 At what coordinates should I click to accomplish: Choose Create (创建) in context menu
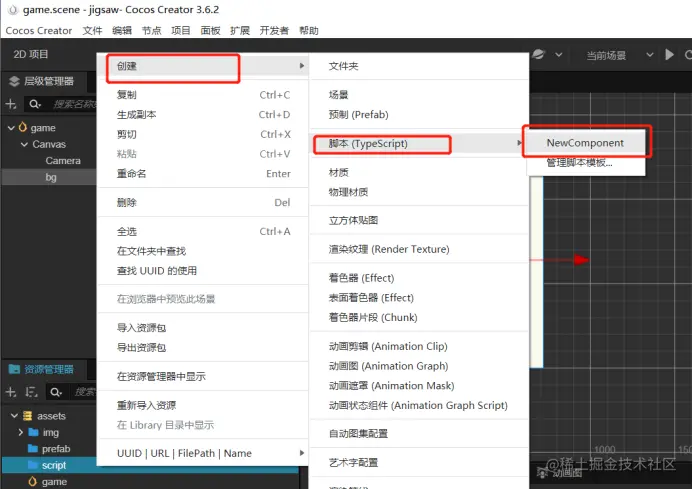[x=203, y=66]
